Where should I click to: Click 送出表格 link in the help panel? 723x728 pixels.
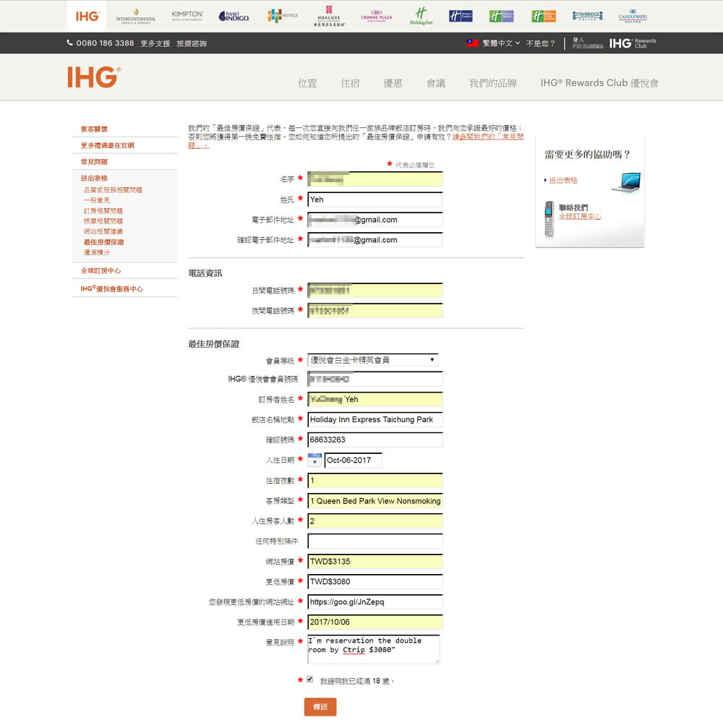563,180
